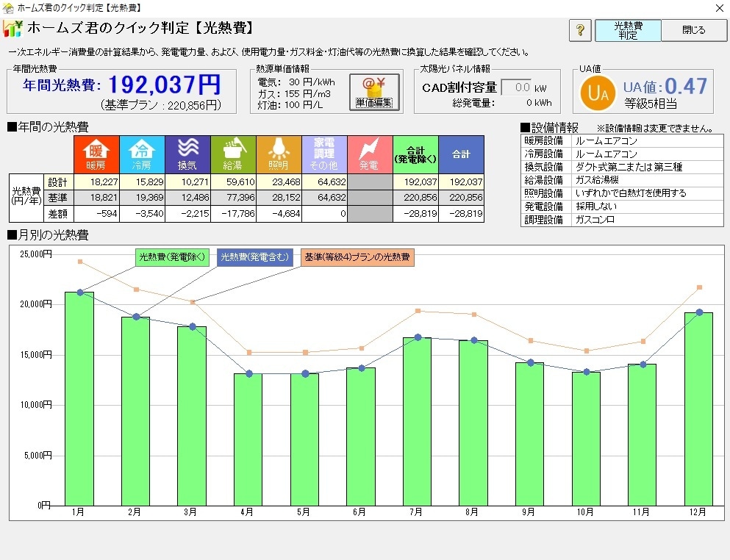Click the 基準 暖房 cell 18,821
The height and width of the screenshot is (560, 730).
coord(96,198)
